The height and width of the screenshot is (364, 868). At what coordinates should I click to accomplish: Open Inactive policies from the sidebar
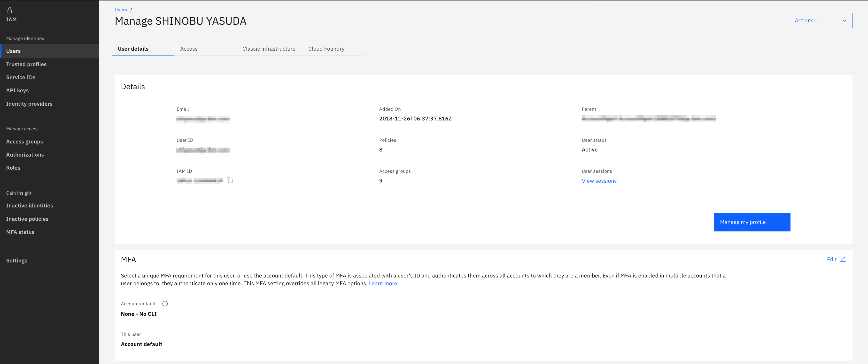[27, 218]
